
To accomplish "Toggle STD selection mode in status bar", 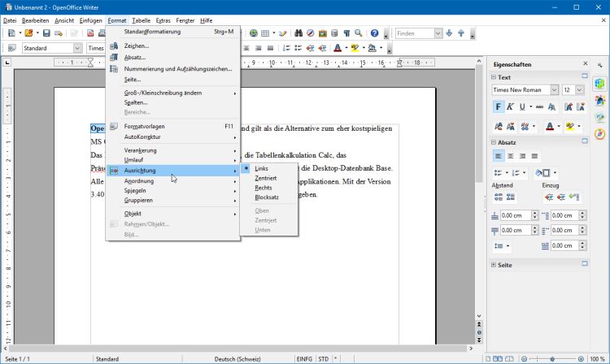I will (x=323, y=359).
